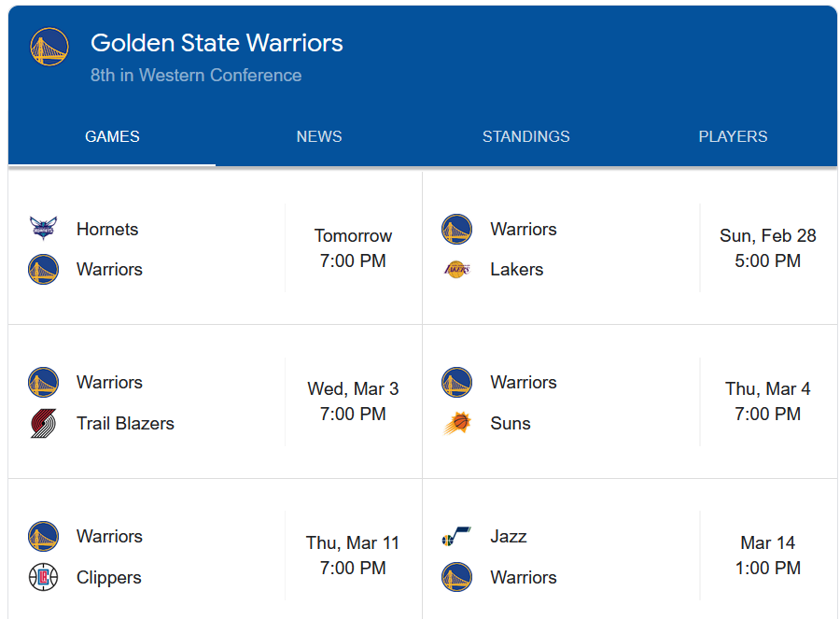The width and height of the screenshot is (840, 619).
Task: Click the Jazz team logo
Action: (x=456, y=537)
